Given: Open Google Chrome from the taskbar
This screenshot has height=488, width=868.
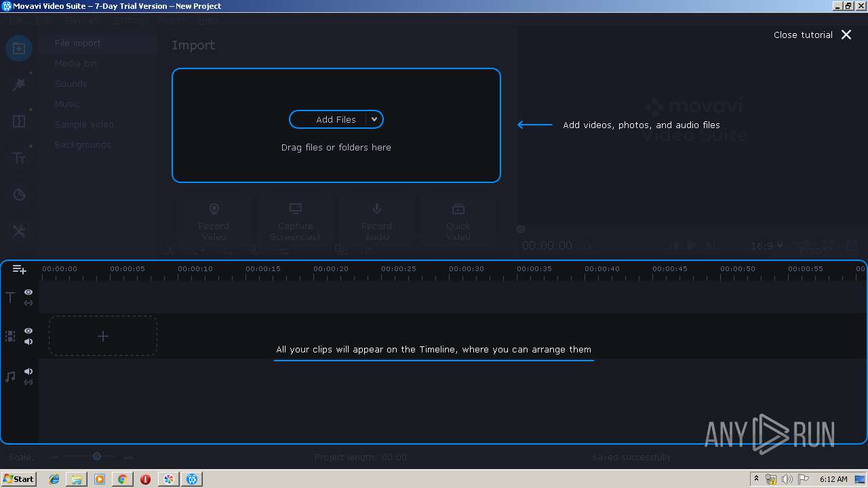Looking at the screenshot, I should pyautogui.click(x=122, y=479).
